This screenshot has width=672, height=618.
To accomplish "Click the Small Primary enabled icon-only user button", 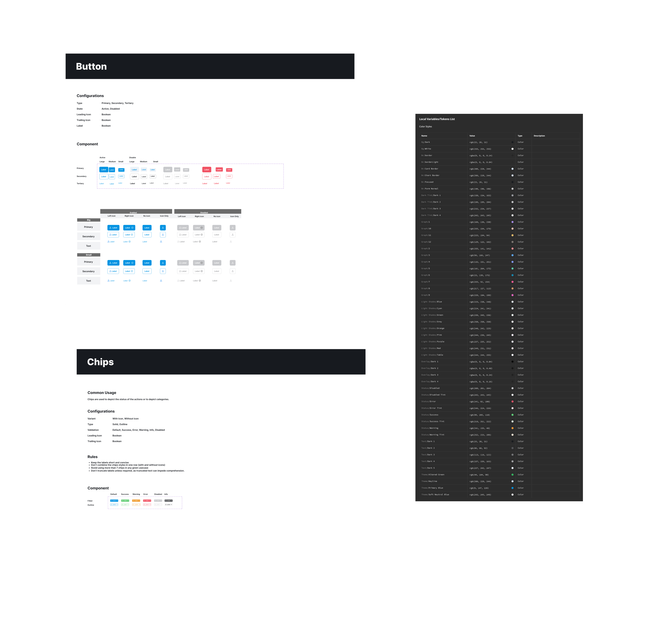I will point(163,263).
